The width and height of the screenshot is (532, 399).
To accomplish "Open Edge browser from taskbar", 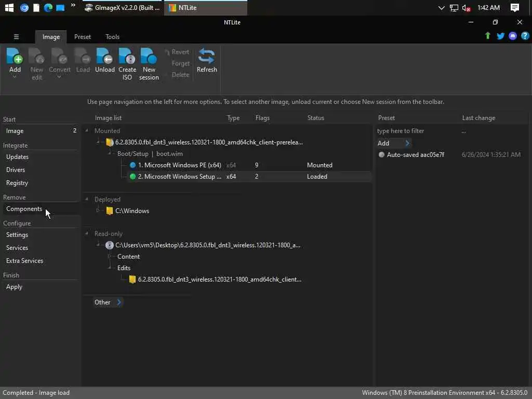I will (48, 7).
